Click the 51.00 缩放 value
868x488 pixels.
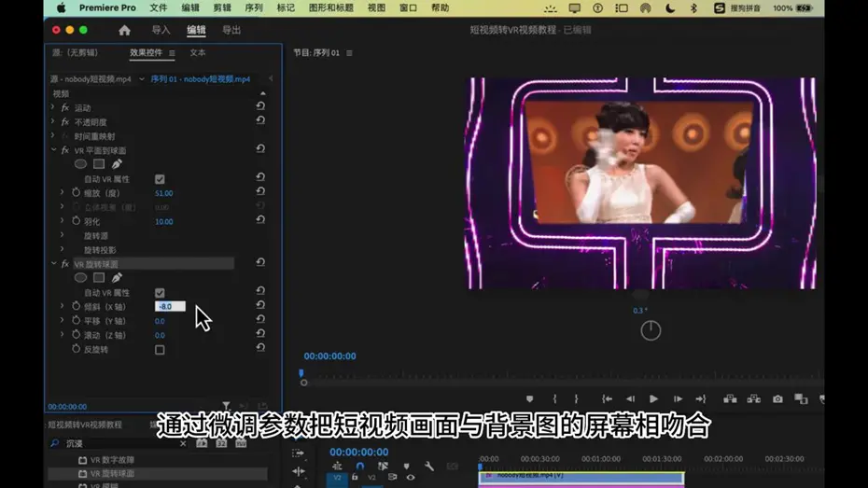click(164, 193)
